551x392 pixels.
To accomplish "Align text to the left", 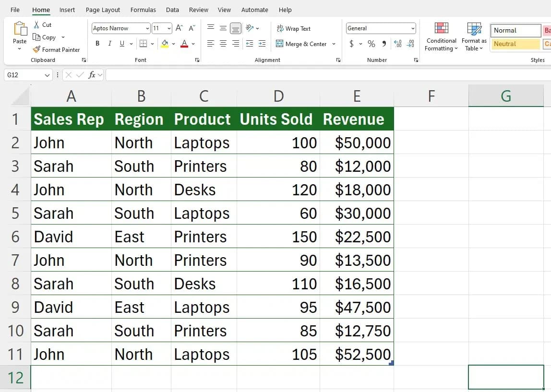I will [211, 44].
